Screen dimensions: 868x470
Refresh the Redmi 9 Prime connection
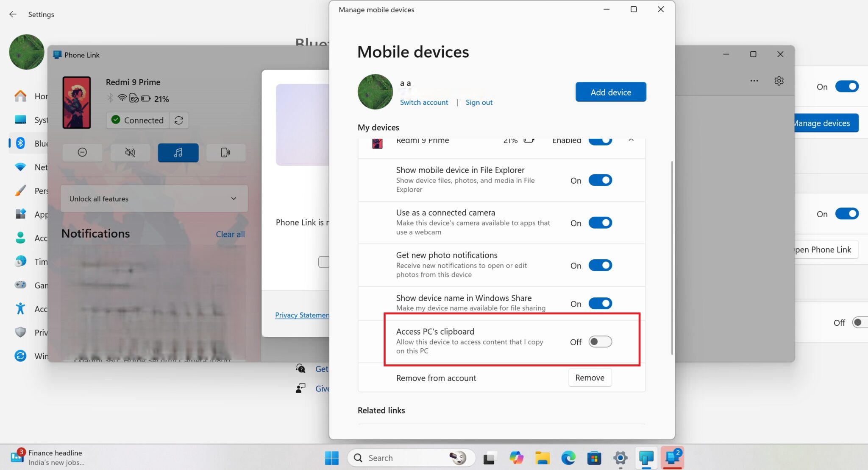(179, 120)
